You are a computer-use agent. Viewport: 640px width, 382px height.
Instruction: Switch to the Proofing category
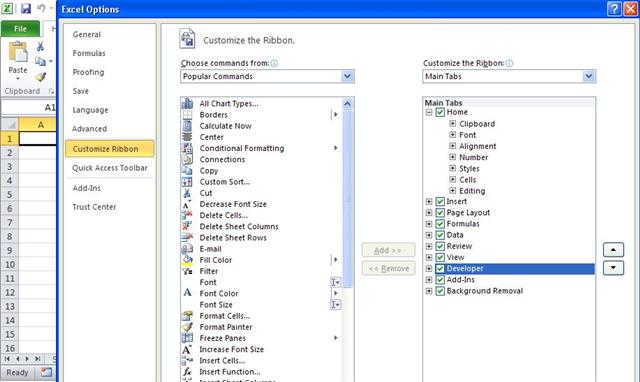(88, 72)
